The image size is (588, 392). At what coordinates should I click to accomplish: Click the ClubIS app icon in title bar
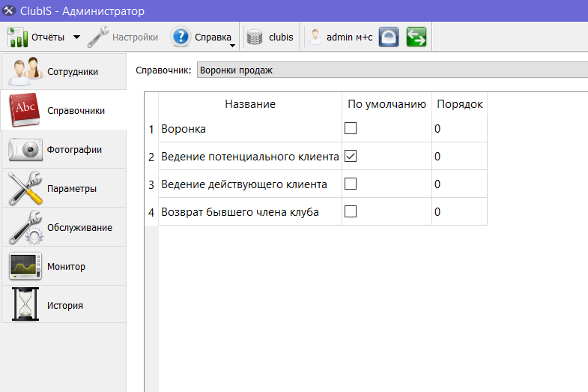coord(9,10)
